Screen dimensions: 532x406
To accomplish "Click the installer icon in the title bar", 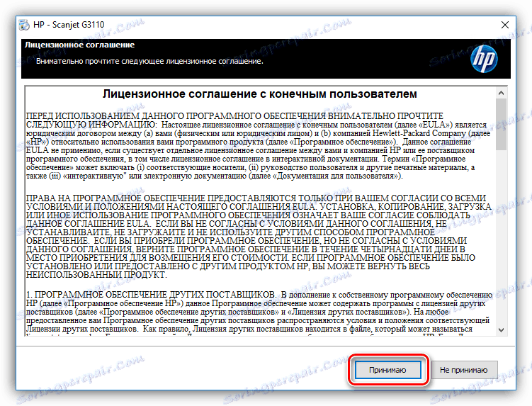I will click(x=24, y=25).
